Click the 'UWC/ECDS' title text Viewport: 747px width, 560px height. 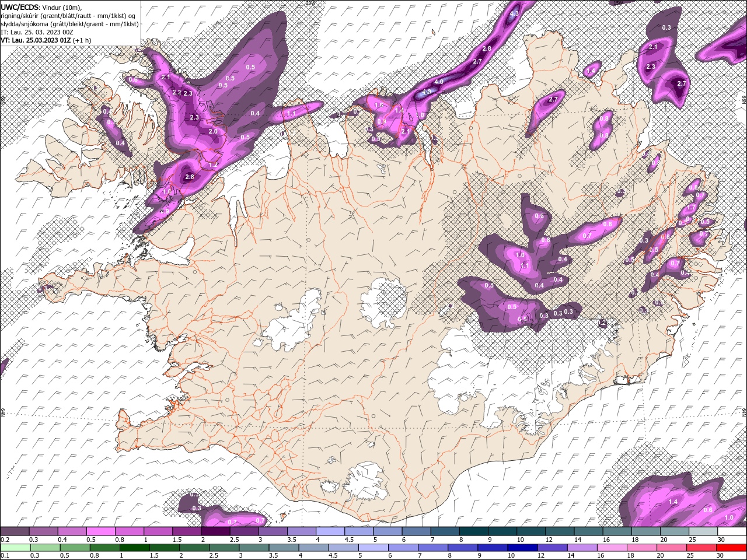20,6
